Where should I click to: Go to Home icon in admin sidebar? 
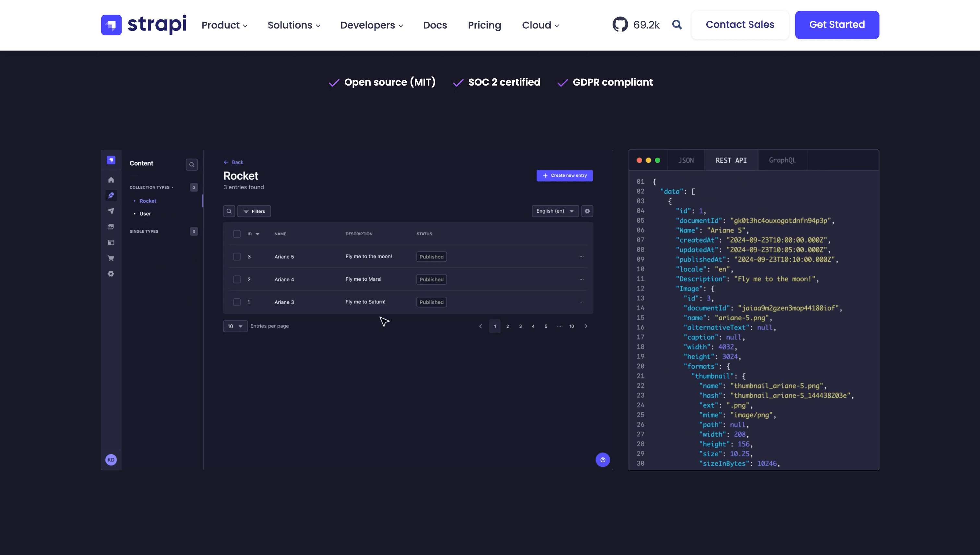pyautogui.click(x=111, y=180)
